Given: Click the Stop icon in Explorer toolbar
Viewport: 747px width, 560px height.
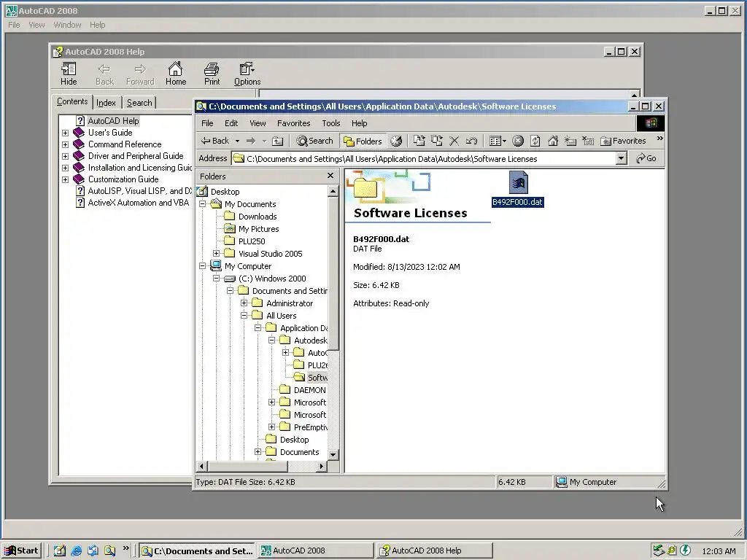Looking at the screenshot, I should 518,141.
